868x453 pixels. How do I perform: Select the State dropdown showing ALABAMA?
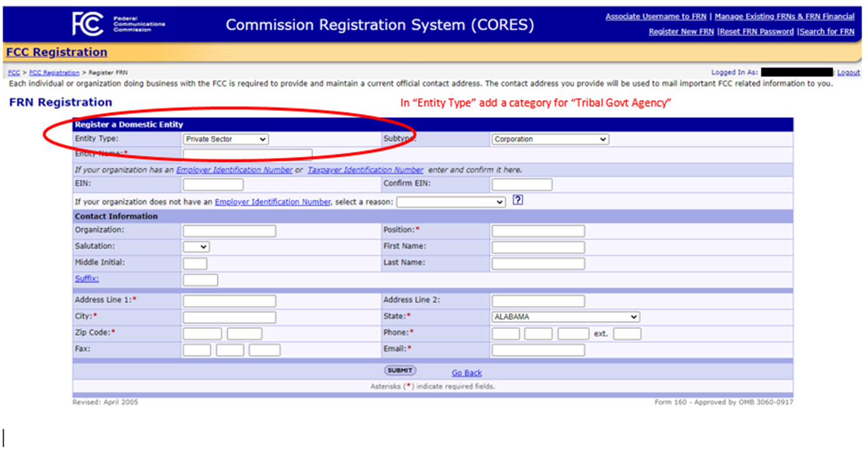[565, 317]
